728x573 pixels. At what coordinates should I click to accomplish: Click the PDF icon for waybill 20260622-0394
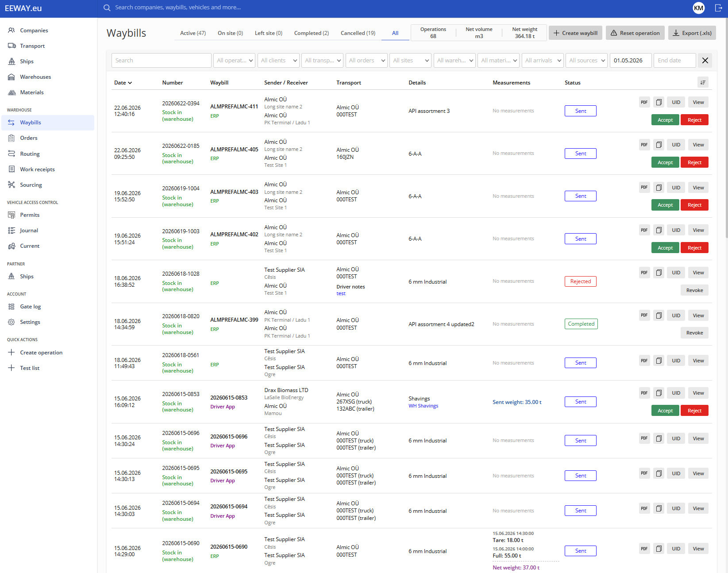click(x=644, y=102)
